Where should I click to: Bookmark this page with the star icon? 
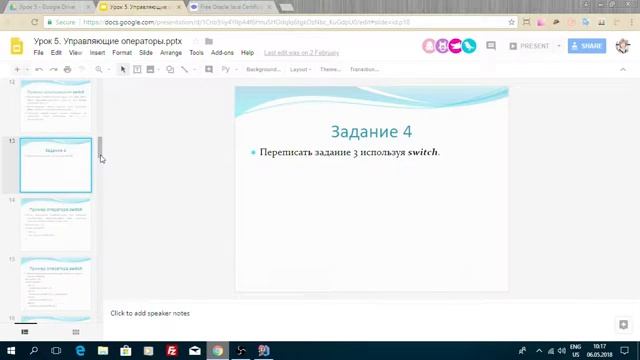click(x=511, y=22)
